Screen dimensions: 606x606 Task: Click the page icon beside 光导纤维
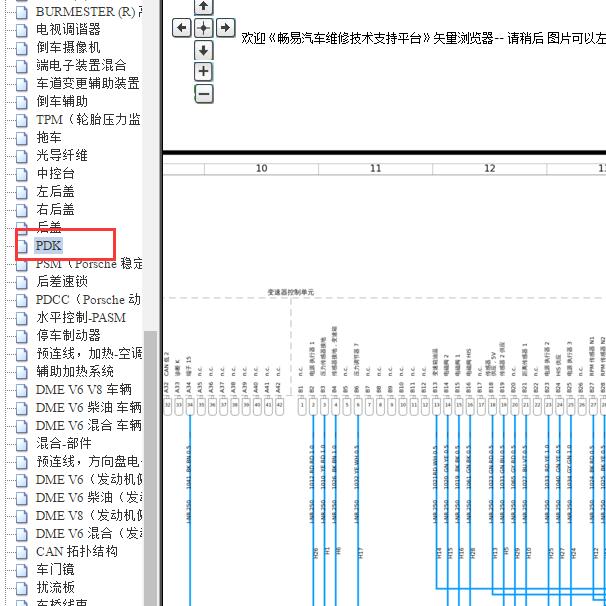(22, 157)
